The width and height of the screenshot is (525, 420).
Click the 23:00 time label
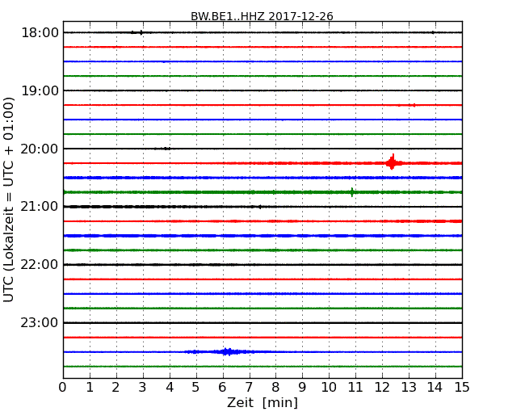pyautogui.click(x=40, y=322)
